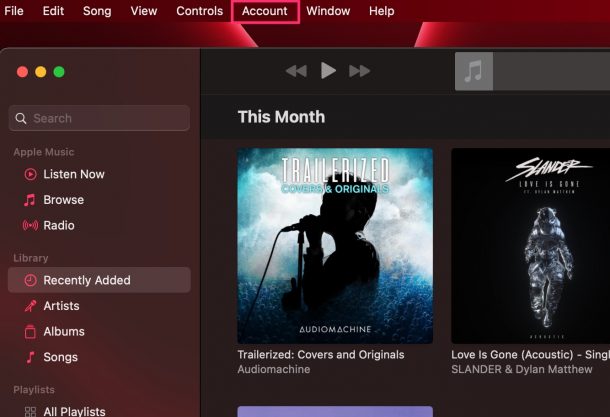This screenshot has height=417, width=610.
Task: Click the SLANDER & Dylan Matthew artist name
Action: coord(522,369)
